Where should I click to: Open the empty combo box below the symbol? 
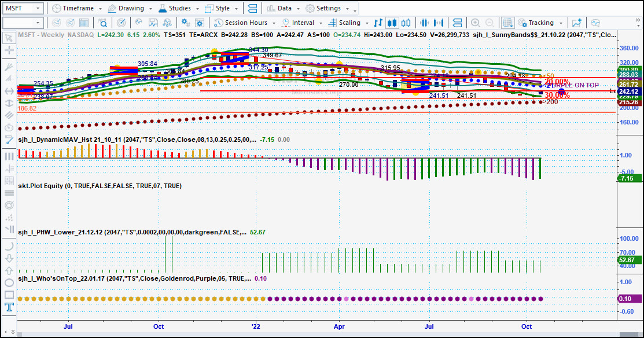pyautogui.click(x=23, y=23)
